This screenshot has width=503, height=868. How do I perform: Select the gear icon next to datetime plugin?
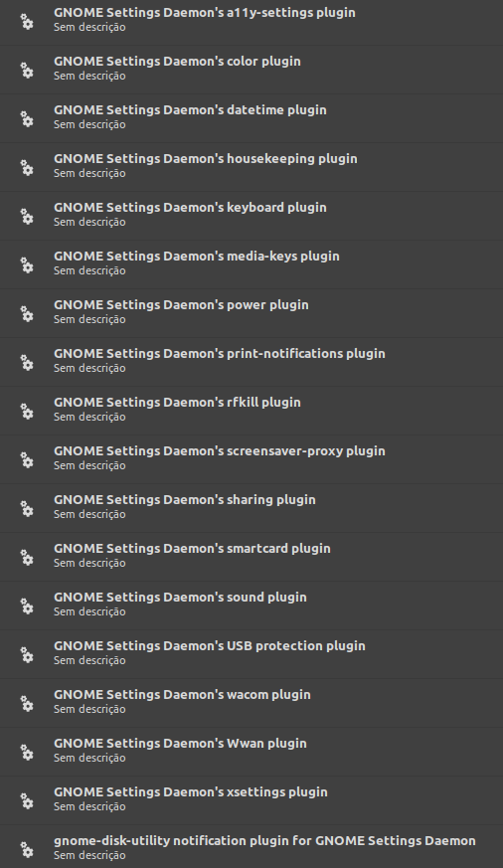pyautogui.click(x=27, y=119)
